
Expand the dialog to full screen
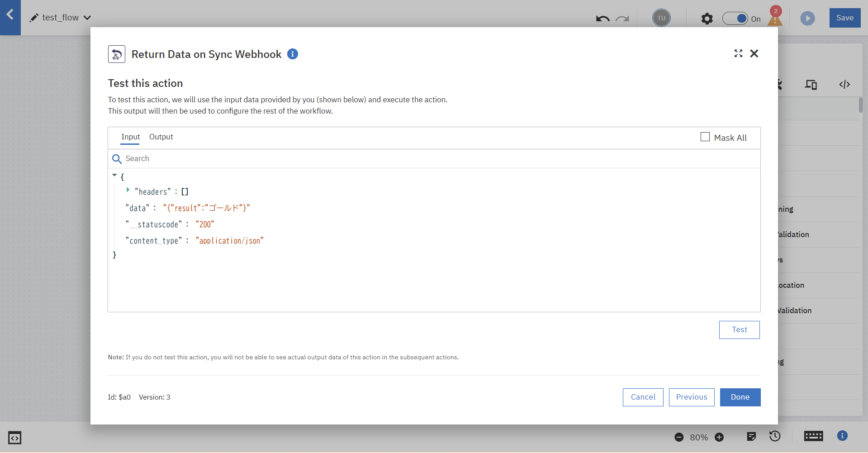click(739, 53)
